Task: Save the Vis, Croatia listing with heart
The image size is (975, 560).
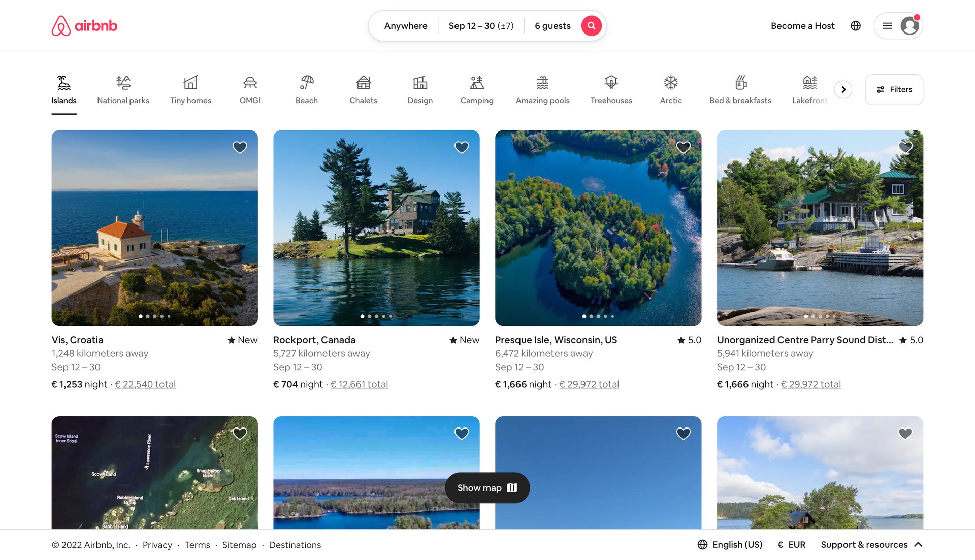Action: [239, 147]
